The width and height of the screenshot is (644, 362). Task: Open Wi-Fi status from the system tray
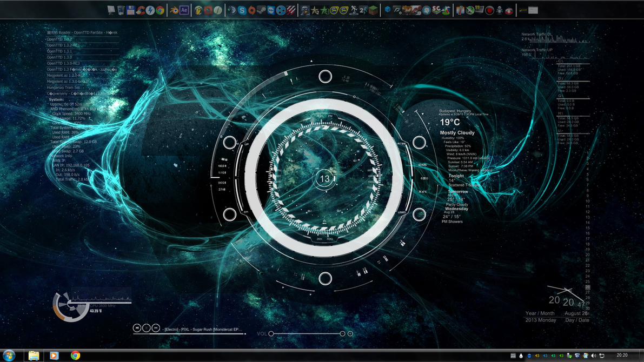click(x=577, y=356)
